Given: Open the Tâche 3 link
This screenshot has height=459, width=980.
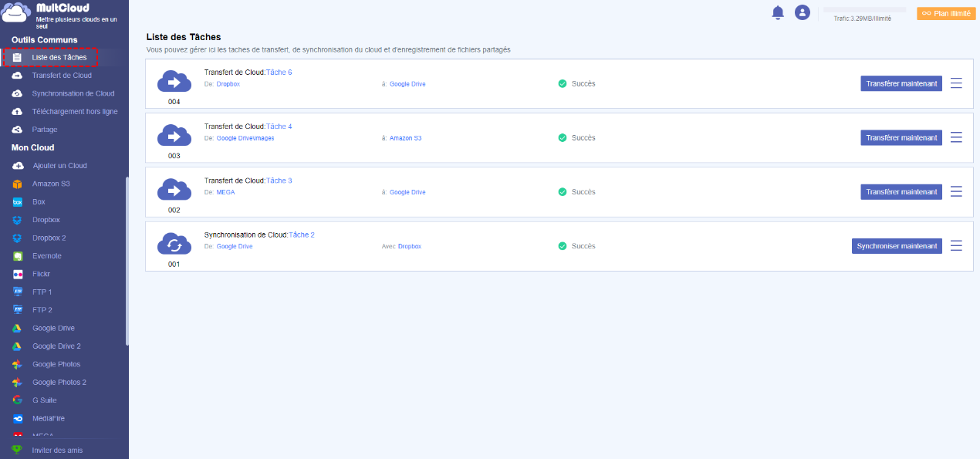Looking at the screenshot, I should coord(279,181).
